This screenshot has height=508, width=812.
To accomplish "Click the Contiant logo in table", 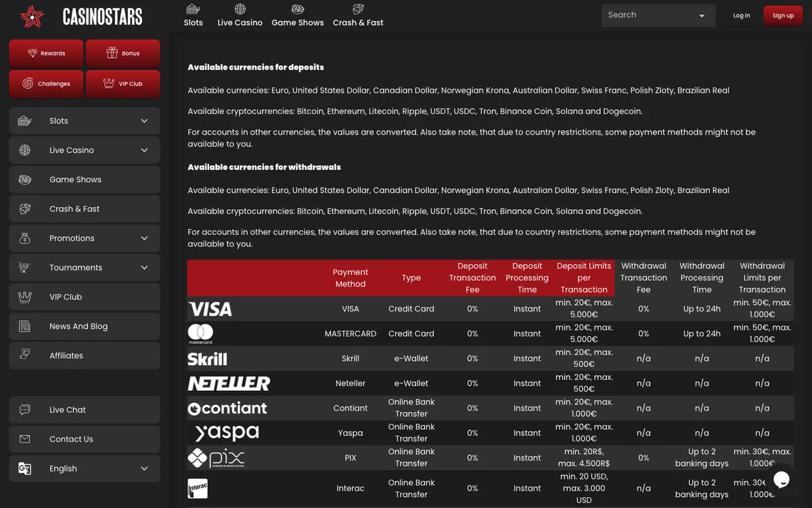I will (x=227, y=408).
